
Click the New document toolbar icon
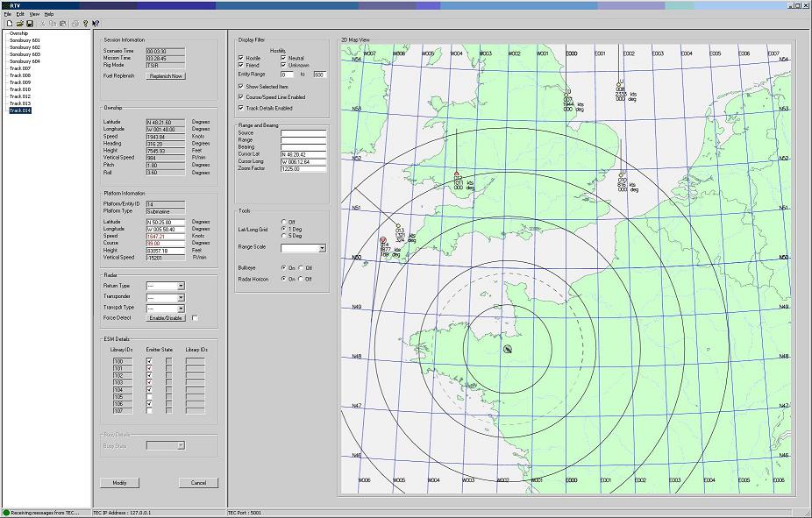[x=10, y=24]
